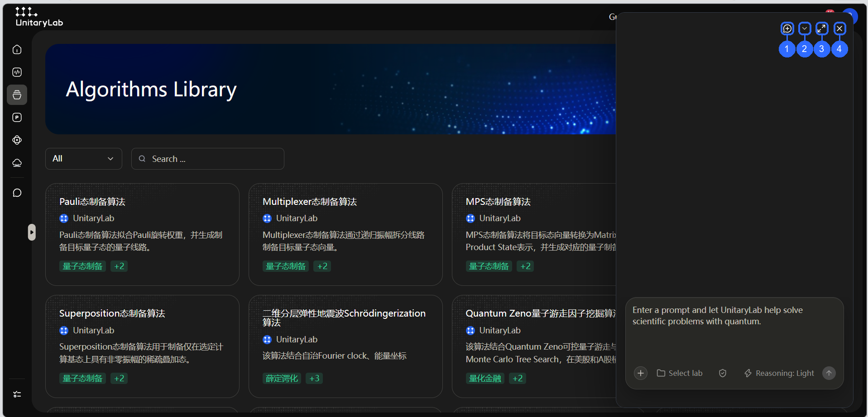Open Superposition态制备算法 card
Viewport: 868px width, 417px height.
coord(142,346)
